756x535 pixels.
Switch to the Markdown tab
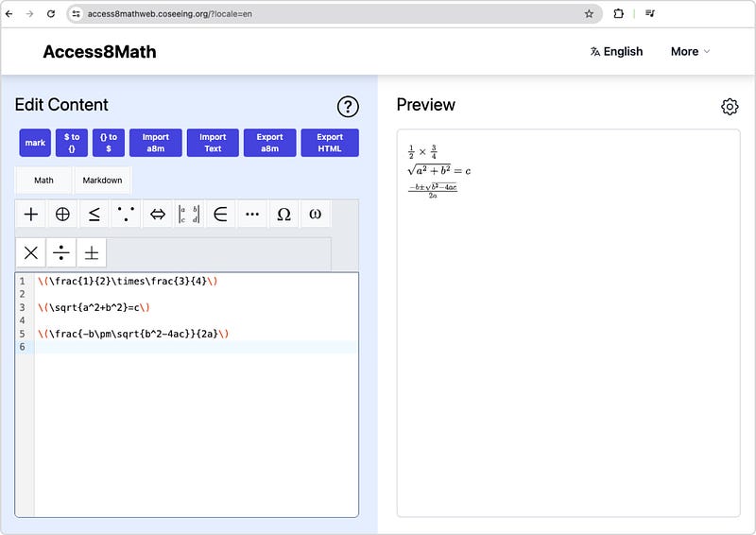pyautogui.click(x=102, y=181)
